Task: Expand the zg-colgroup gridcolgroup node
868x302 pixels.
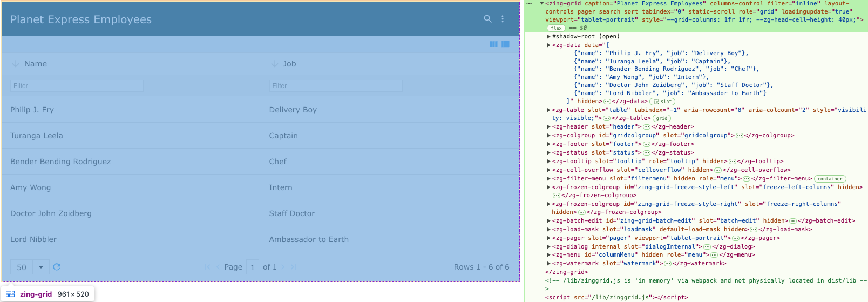Action: pos(549,136)
